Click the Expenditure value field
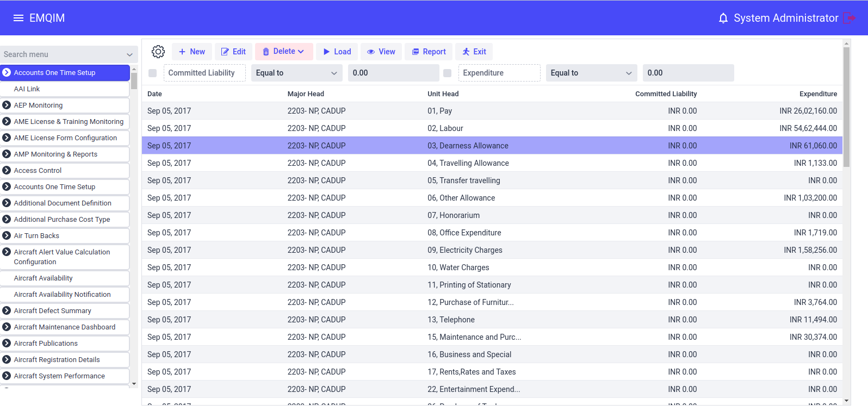 pyautogui.click(x=688, y=73)
